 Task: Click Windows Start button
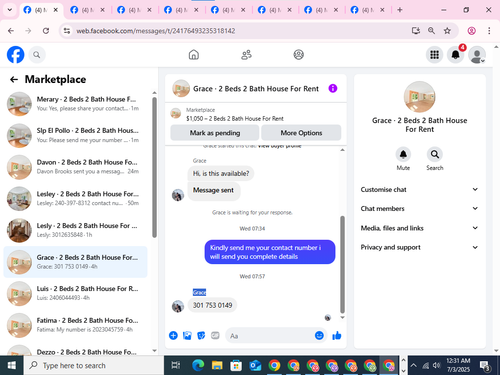click(x=12, y=366)
